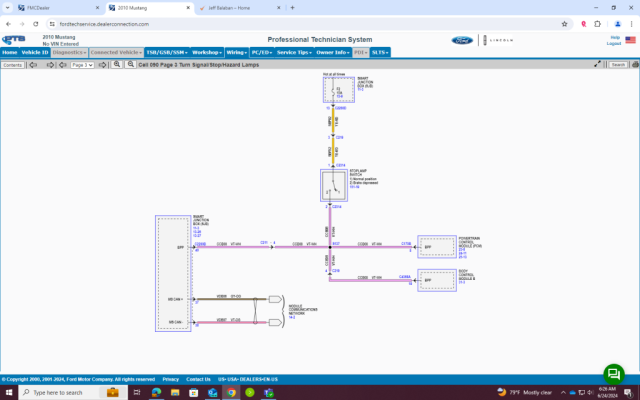The height and width of the screenshot is (400, 640).
Task: Open the Windows Start menu
Action: (x=9, y=392)
